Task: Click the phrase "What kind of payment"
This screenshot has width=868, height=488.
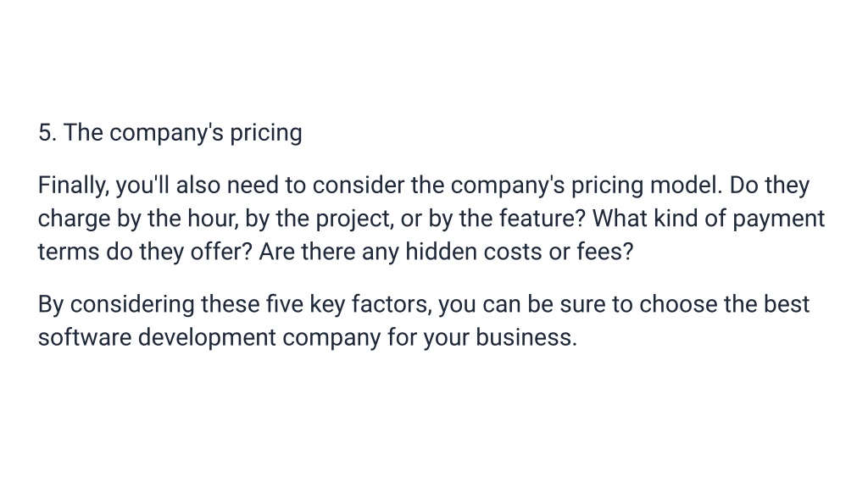Action: point(709,219)
